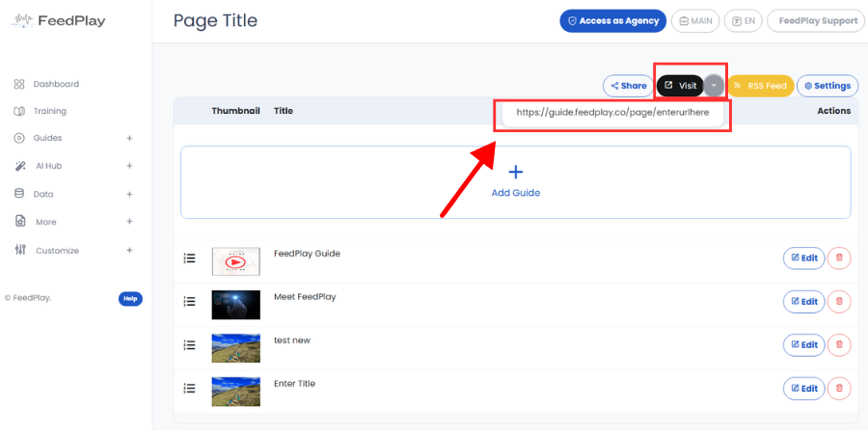Open the Enter Title thumbnail
Image resolution: width=868 pixels, height=434 pixels.
pyautogui.click(x=236, y=392)
